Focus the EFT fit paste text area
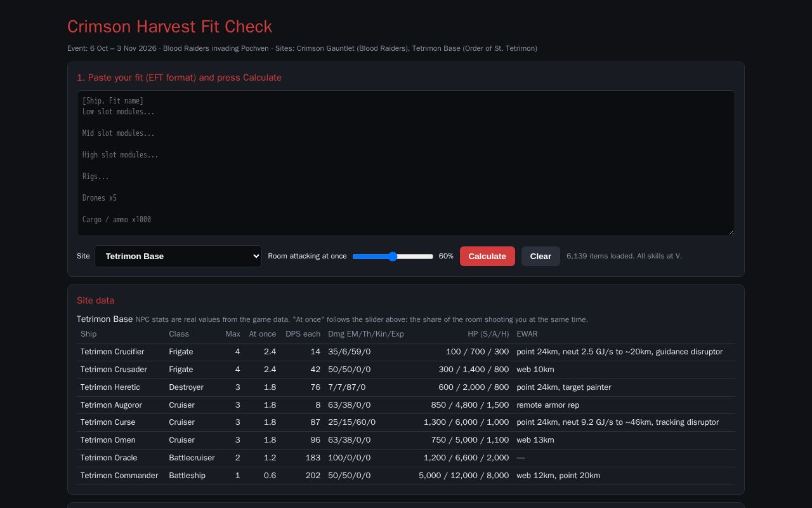The width and height of the screenshot is (812, 508). point(406,163)
